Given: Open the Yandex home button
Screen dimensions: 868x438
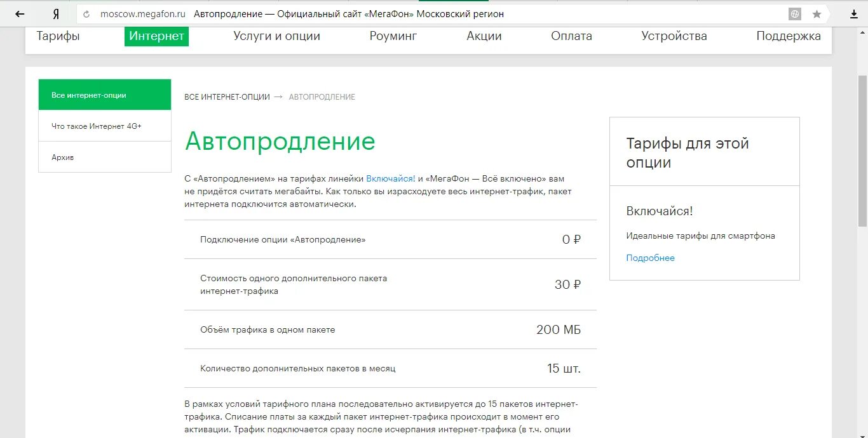Looking at the screenshot, I should click(x=56, y=14).
